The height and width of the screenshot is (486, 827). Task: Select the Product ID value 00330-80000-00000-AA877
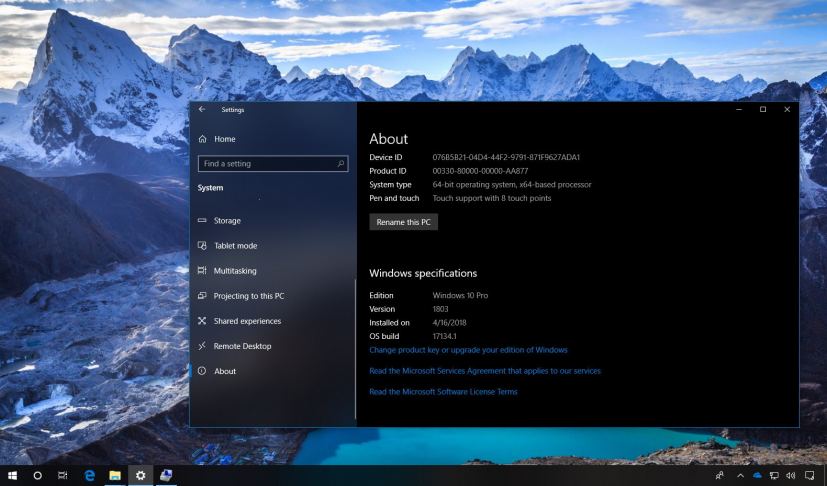[x=480, y=171]
